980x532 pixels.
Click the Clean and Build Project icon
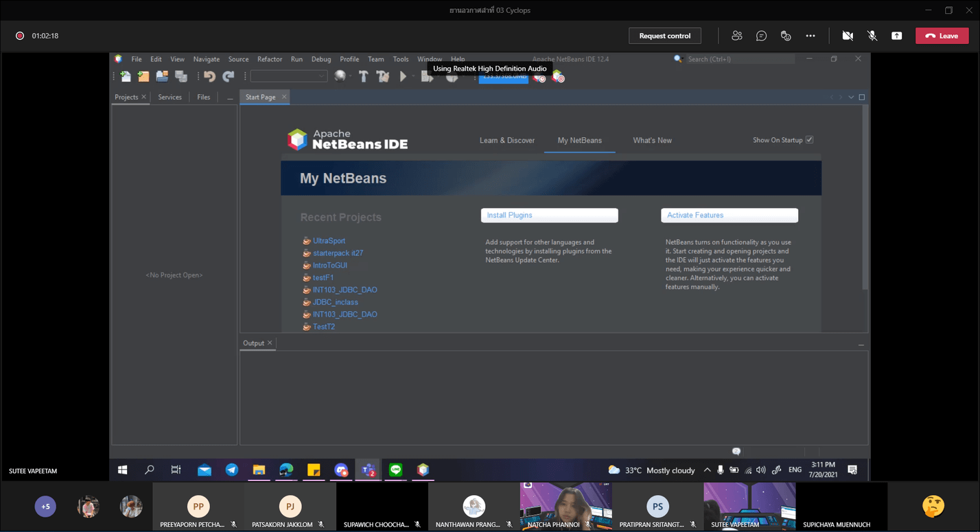[x=383, y=76]
